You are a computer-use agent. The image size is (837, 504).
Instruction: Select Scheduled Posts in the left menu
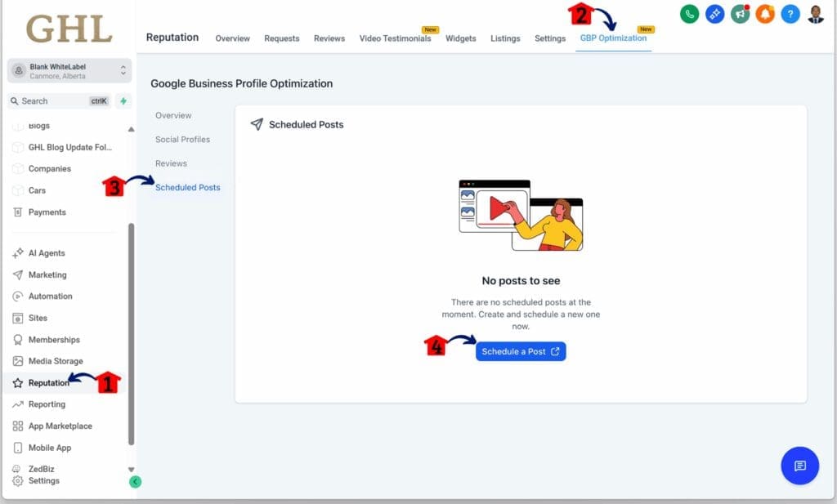186,187
